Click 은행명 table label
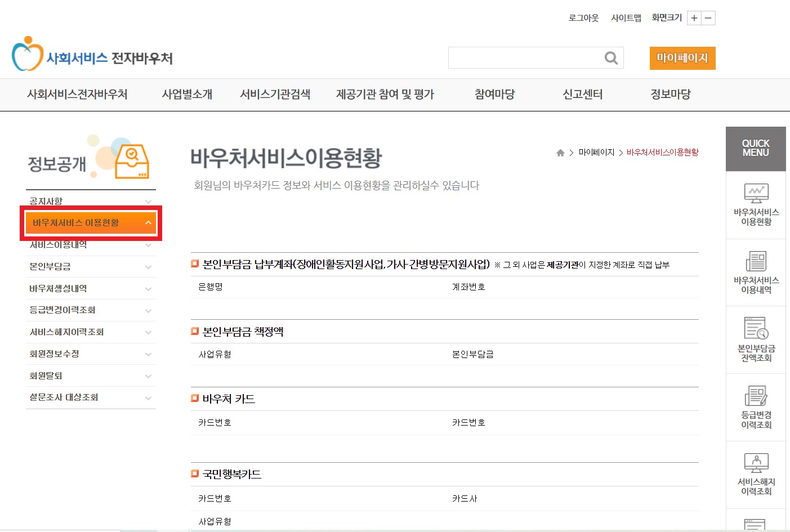 pos(211,287)
